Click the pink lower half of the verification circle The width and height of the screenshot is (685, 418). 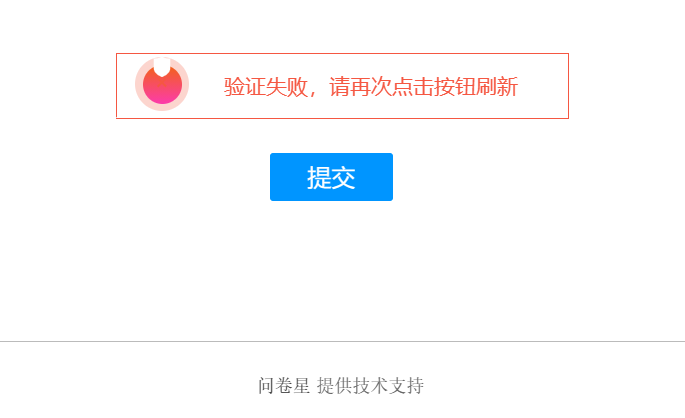pos(162,95)
